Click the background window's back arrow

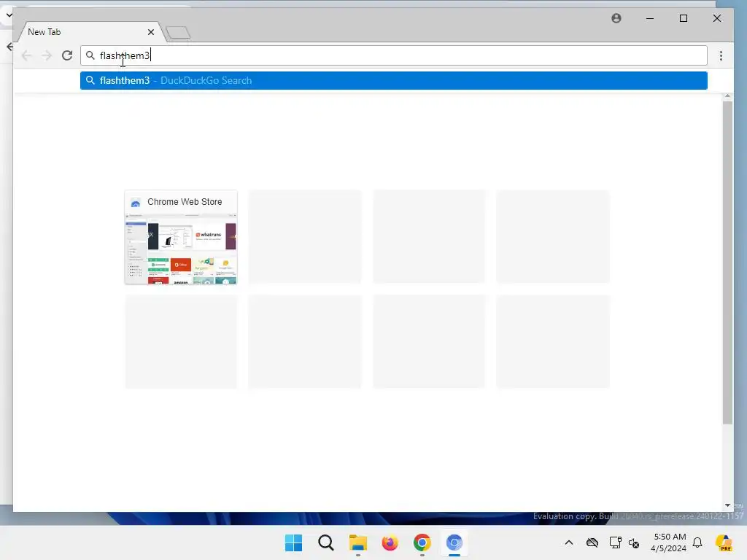pos(9,47)
